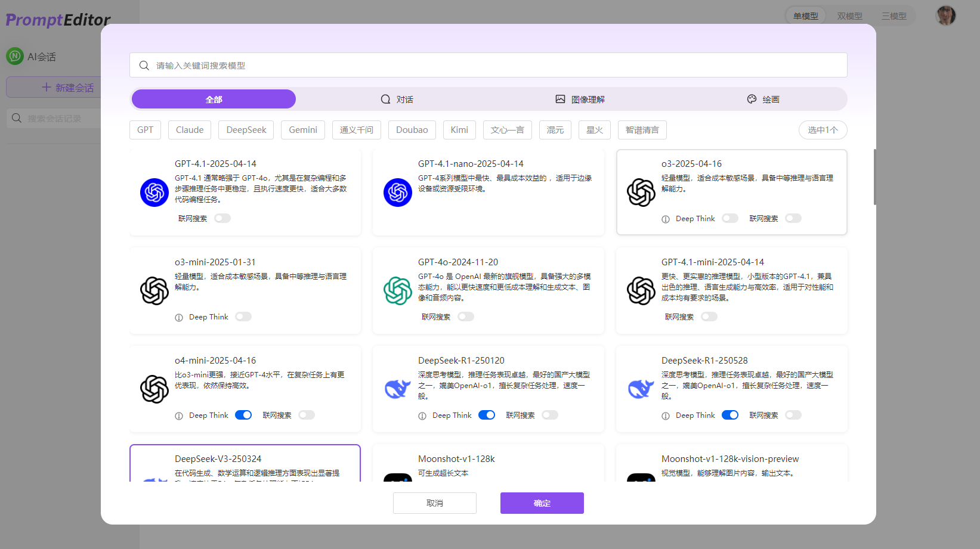
Task: Filter models by the DeepSeek tag
Action: (x=246, y=130)
